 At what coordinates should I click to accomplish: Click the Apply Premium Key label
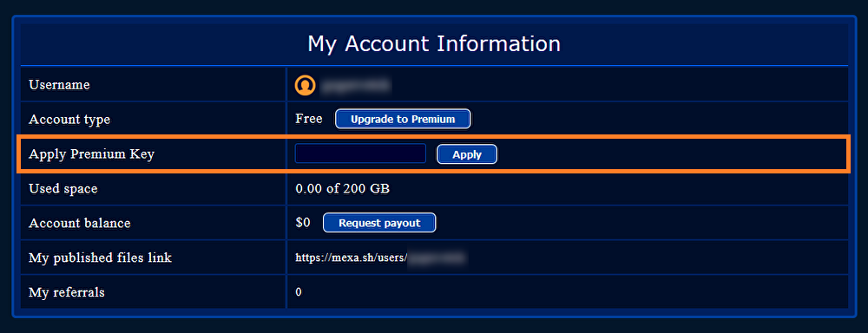coord(91,154)
